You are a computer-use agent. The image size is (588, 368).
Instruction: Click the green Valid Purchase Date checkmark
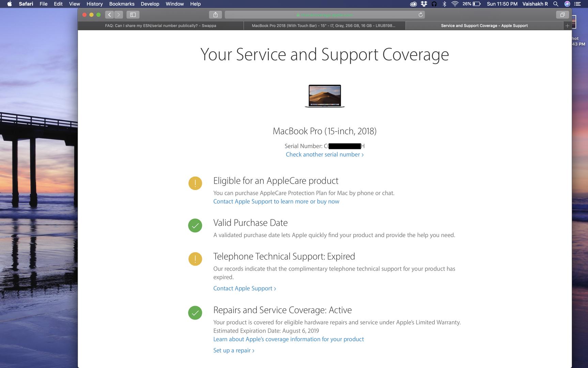click(195, 226)
